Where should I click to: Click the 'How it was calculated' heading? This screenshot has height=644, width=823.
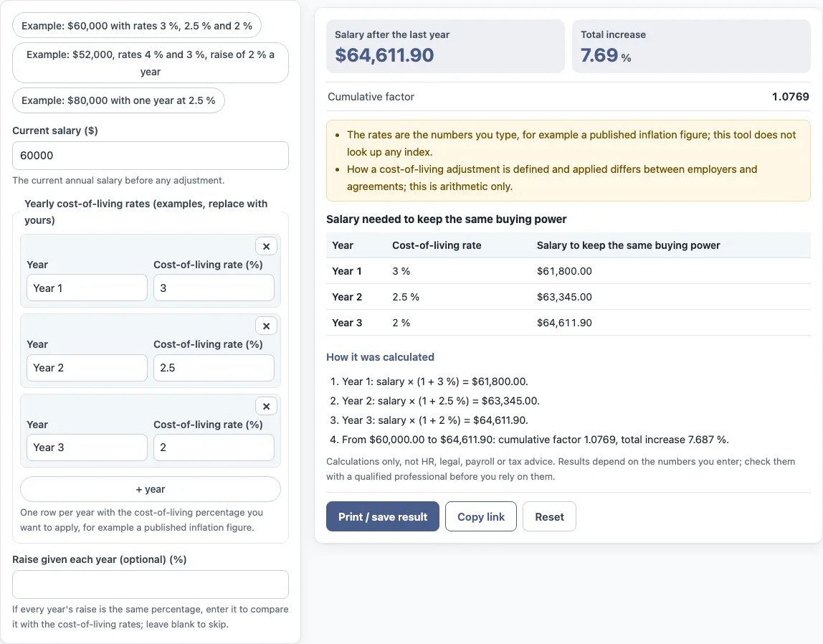(x=380, y=357)
